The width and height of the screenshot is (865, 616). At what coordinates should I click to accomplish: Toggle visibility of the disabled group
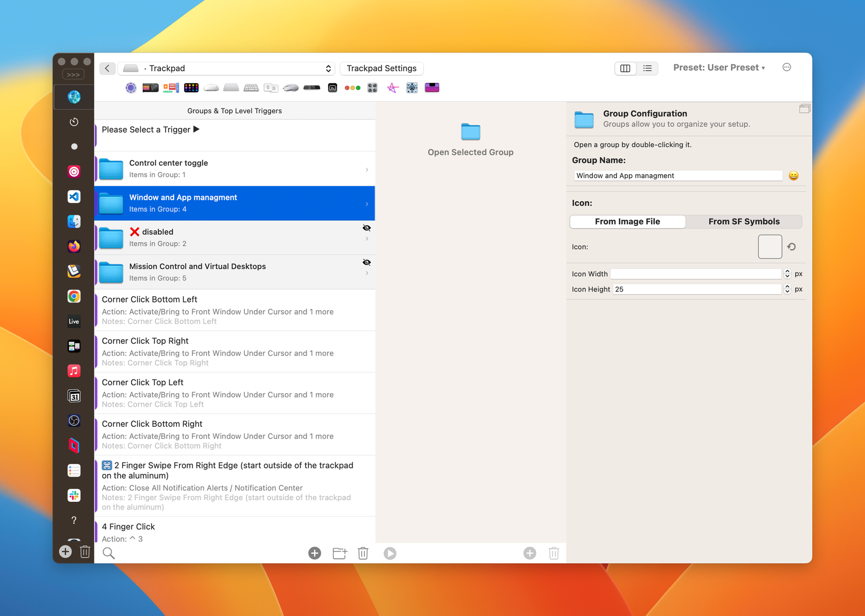[366, 228]
